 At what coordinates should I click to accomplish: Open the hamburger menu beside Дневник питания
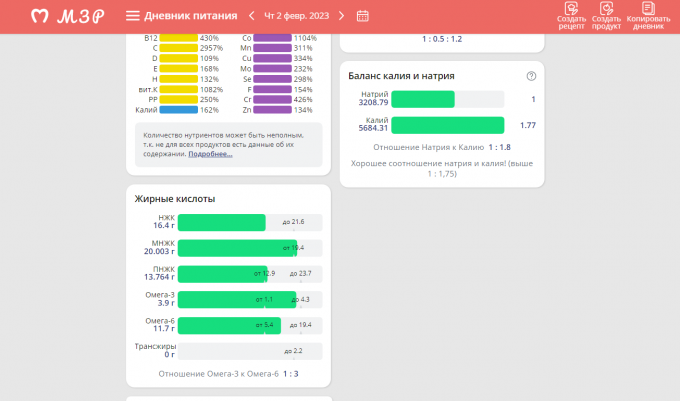tap(132, 16)
